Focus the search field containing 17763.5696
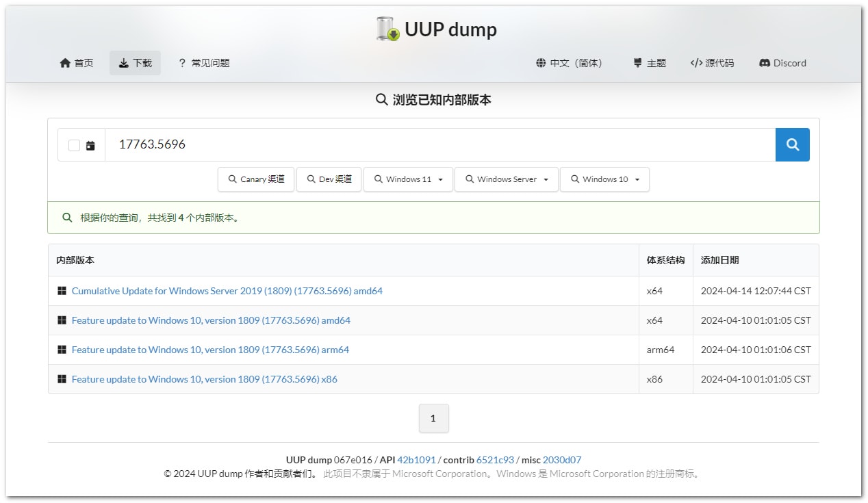 coord(440,144)
